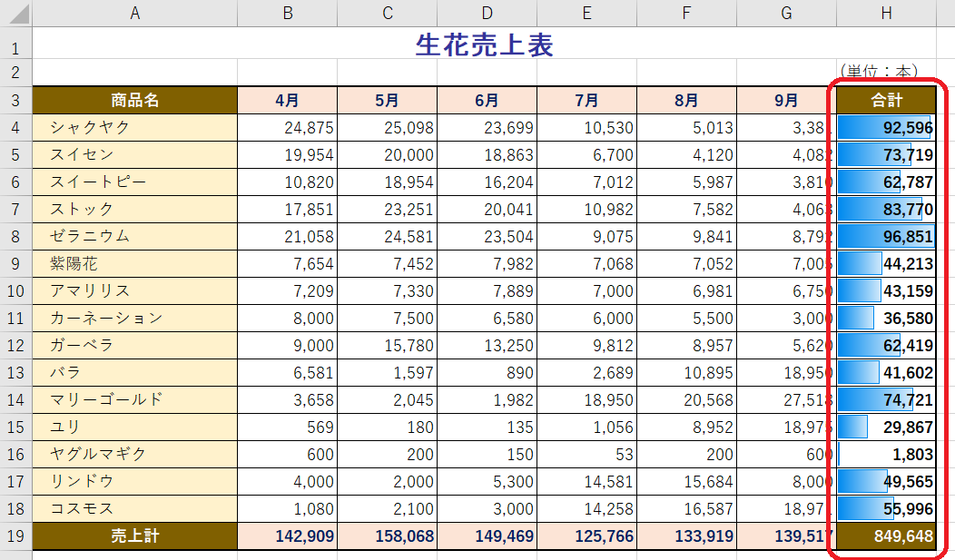This screenshot has height=560, width=955.
Task: Select column H header
Action: click(886, 14)
